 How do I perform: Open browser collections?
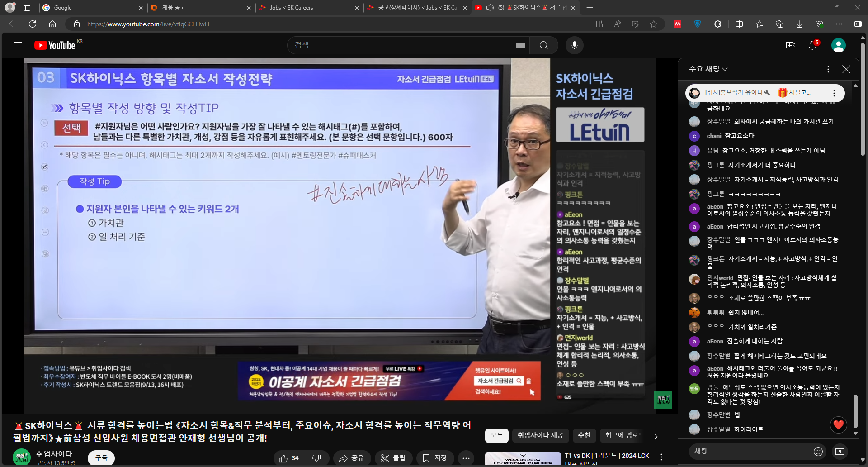(x=779, y=24)
